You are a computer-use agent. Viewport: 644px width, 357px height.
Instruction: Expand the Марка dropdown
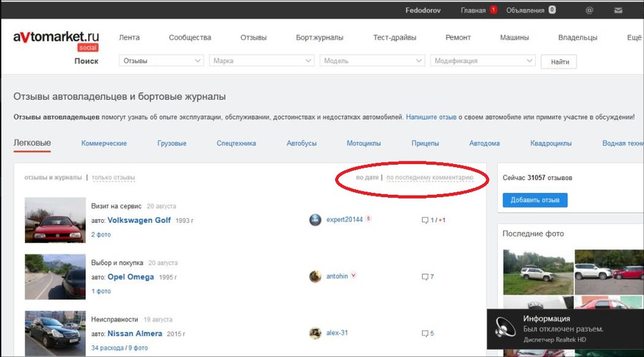(x=261, y=61)
